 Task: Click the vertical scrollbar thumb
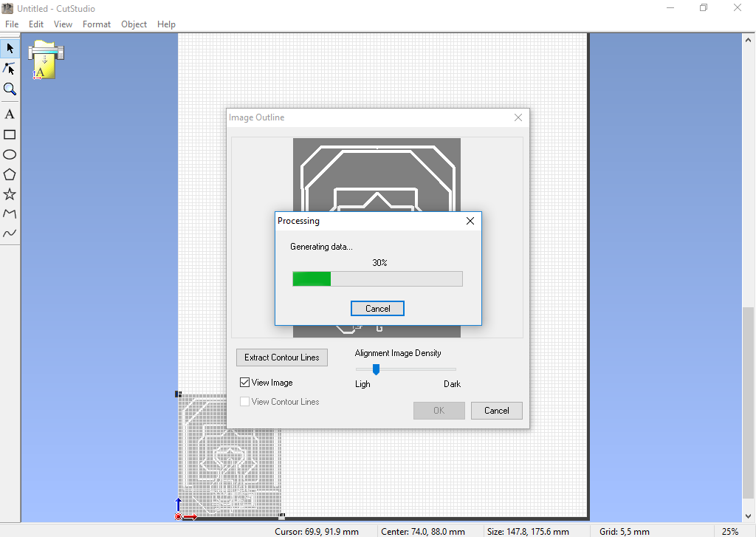coord(747,403)
